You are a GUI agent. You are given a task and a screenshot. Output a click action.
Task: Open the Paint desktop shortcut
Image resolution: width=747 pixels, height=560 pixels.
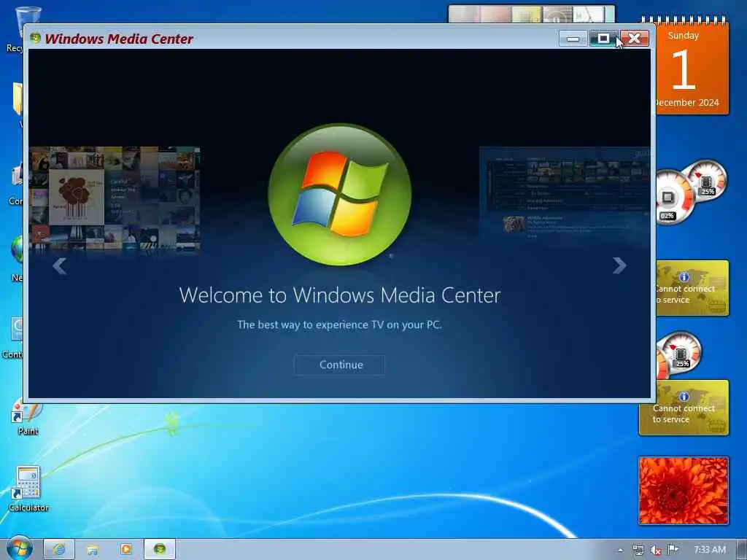[28, 418]
